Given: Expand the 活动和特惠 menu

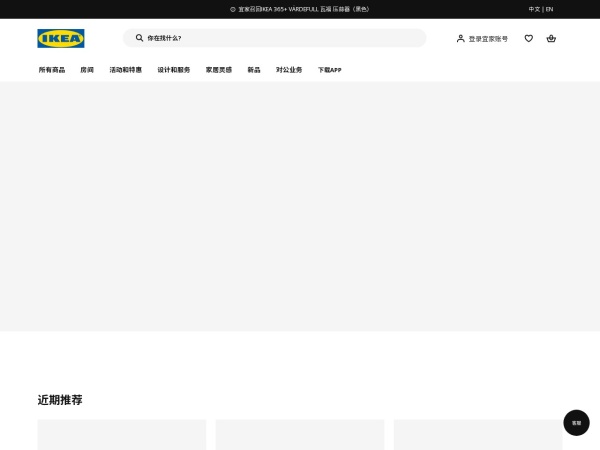Looking at the screenshot, I should pos(125,70).
